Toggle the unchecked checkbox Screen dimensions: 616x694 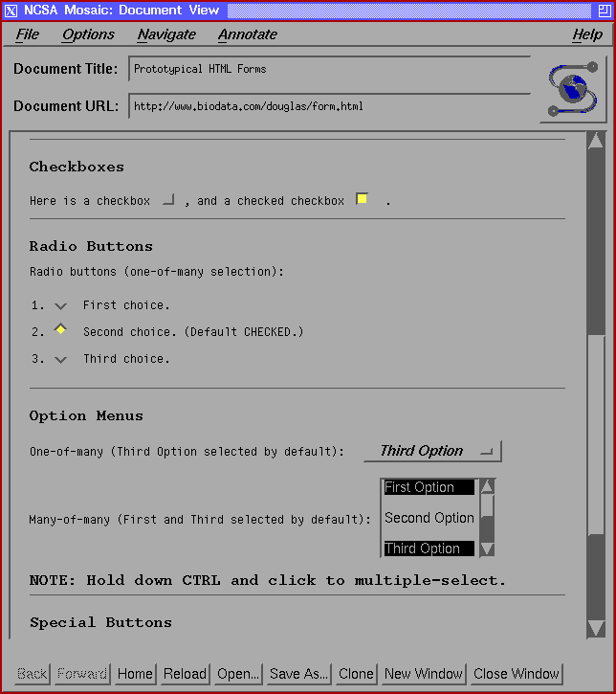(168, 200)
